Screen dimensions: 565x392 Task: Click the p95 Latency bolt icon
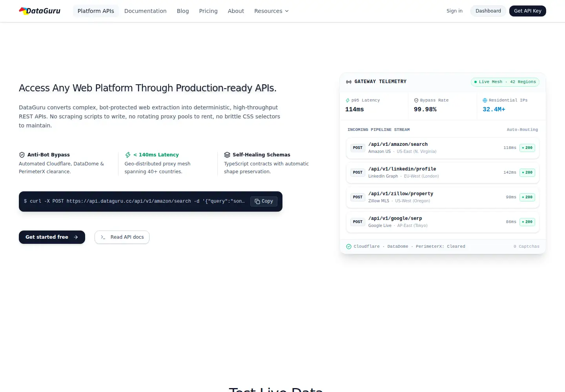tap(348, 100)
